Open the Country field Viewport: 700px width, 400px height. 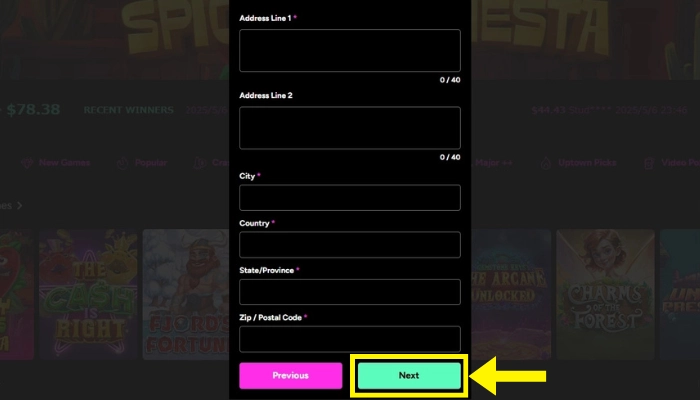[x=350, y=245]
